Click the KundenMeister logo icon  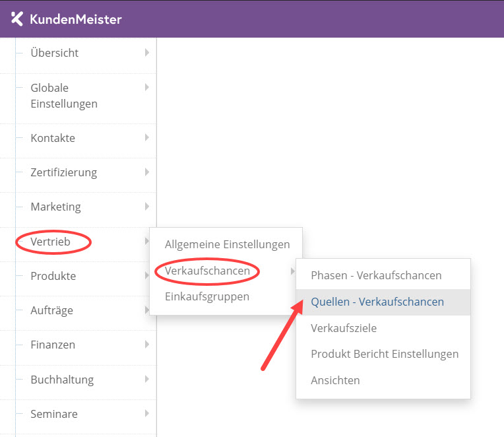[17, 18]
